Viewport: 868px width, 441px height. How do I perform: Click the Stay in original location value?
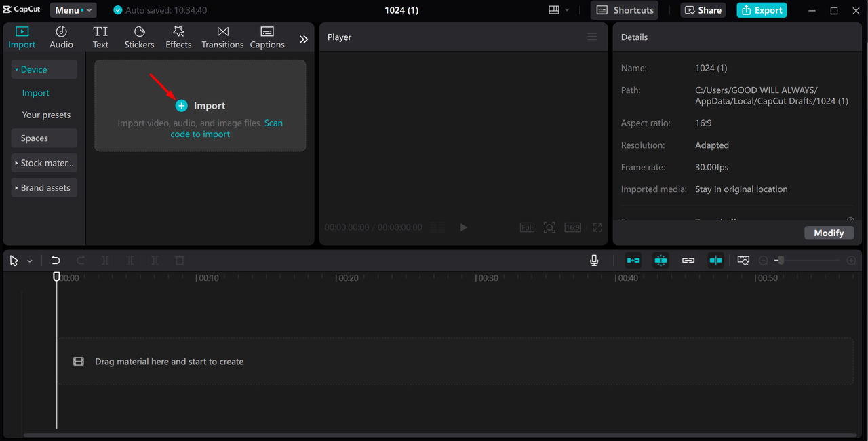[x=741, y=189]
